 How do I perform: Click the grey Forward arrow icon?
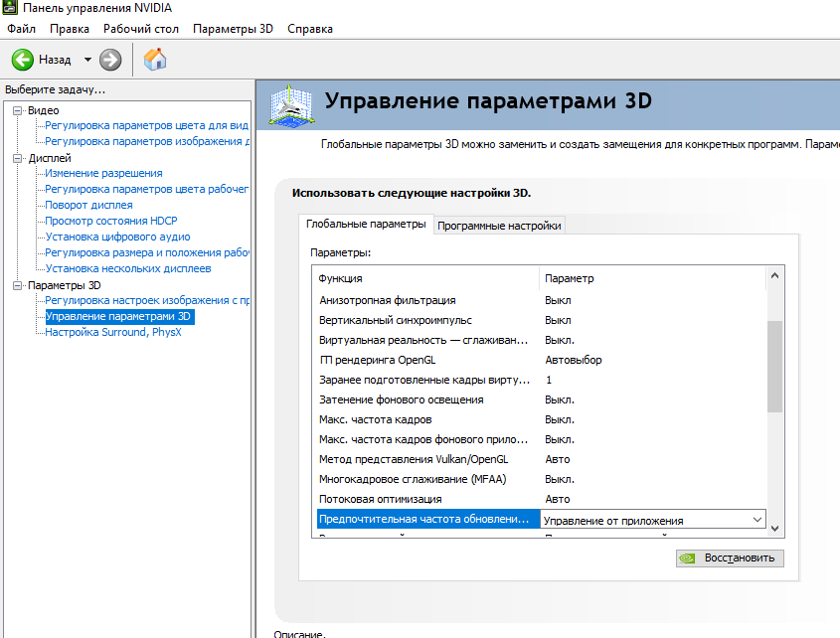(110, 60)
